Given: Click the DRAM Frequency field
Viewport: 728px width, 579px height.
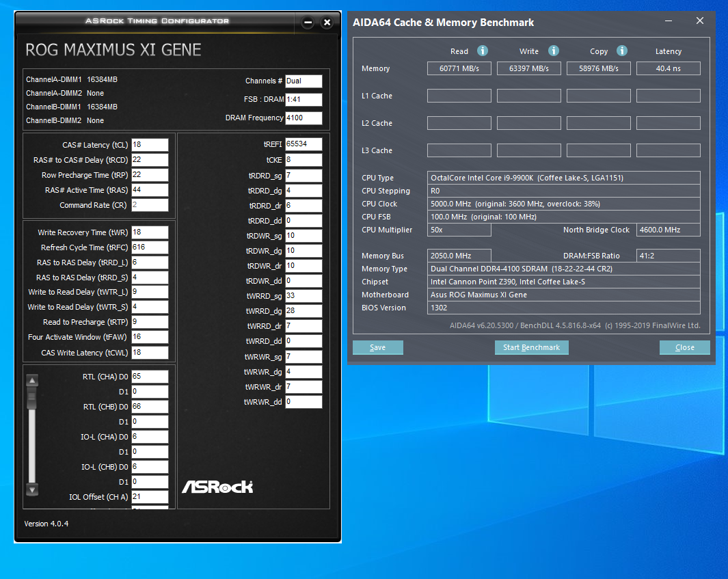Looking at the screenshot, I should 304,118.
